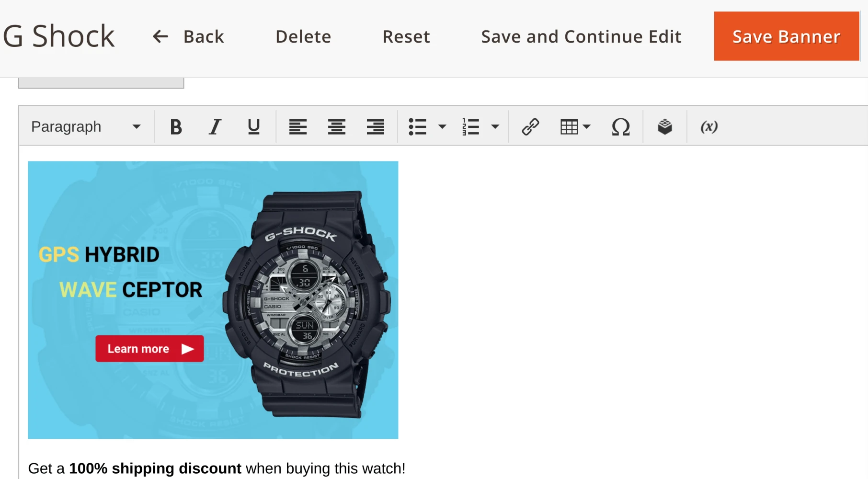
Task: Center align the text
Action: (x=337, y=127)
